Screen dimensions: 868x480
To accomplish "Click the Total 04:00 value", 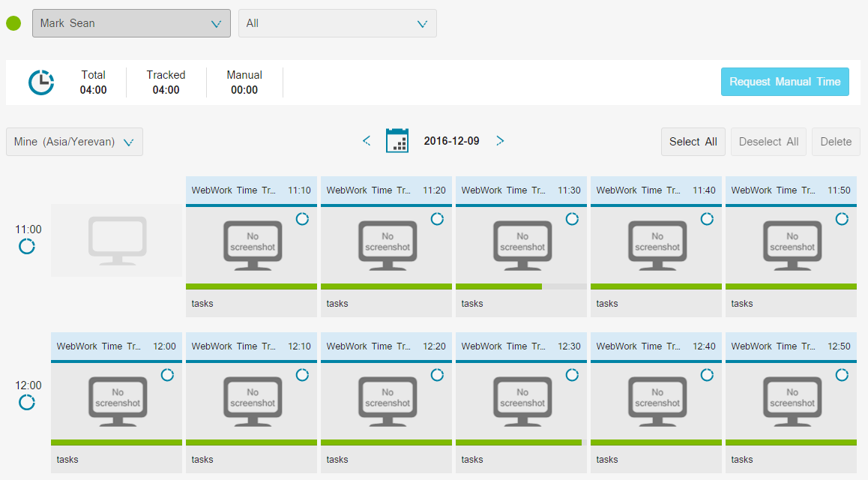I will (x=93, y=90).
